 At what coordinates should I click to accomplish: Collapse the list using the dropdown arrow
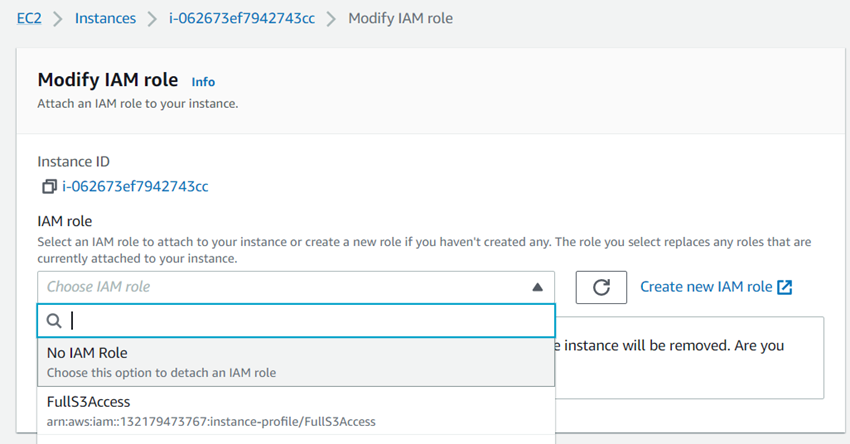tap(537, 287)
